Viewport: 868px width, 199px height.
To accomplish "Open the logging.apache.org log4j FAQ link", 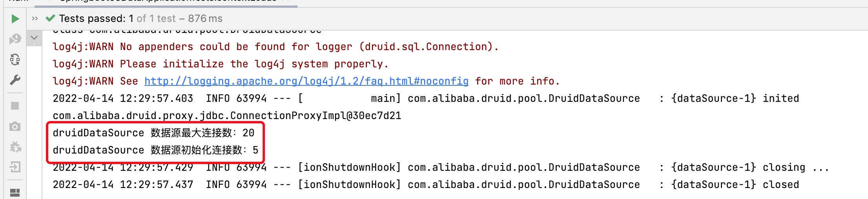I will click(x=306, y=81).
